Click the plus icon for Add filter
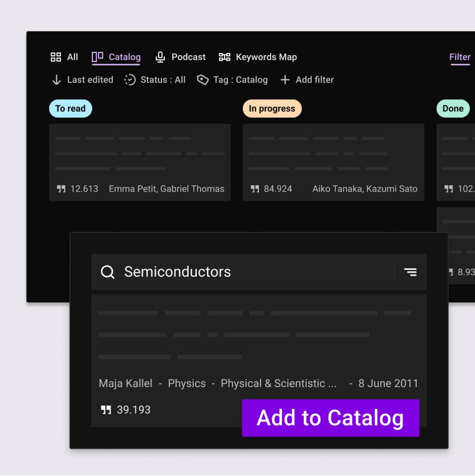The image size is (475, 476). click(x=285, y=80)
